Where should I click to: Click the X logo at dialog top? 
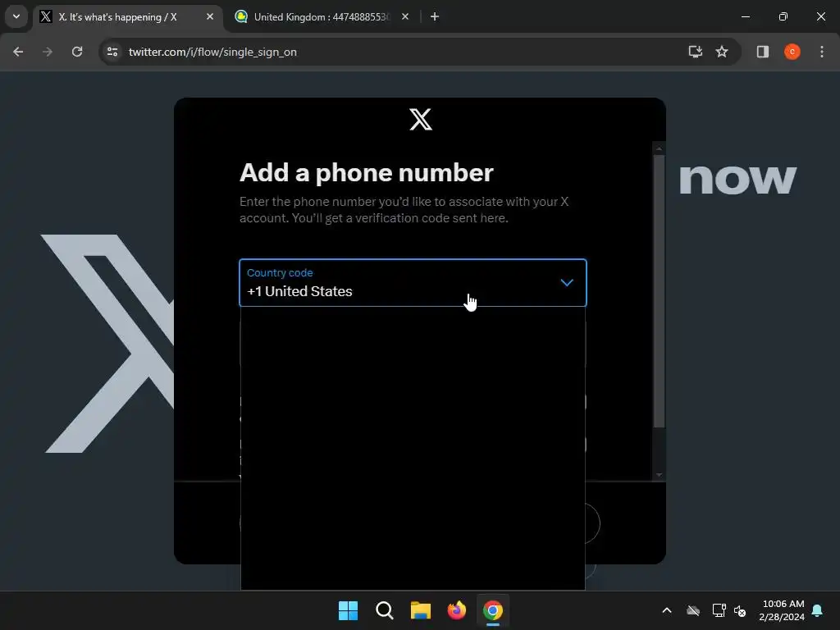pyautogui.click(x=421, y=120)
